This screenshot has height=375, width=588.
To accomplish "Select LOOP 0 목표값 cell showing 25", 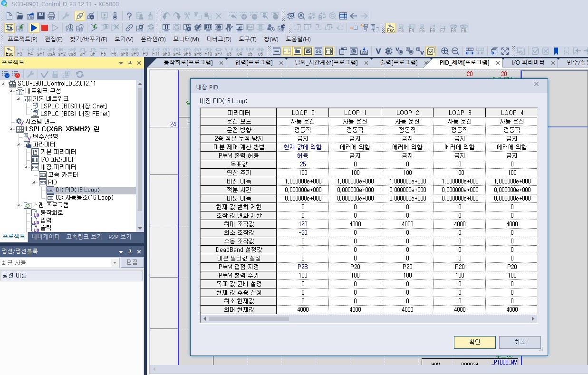I will click(x=303, y=164).
